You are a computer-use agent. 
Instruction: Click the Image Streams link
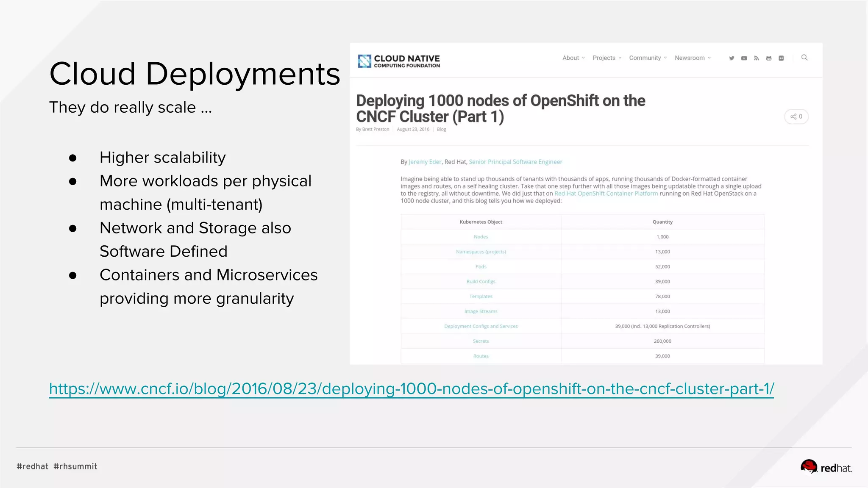pos(481,311)
